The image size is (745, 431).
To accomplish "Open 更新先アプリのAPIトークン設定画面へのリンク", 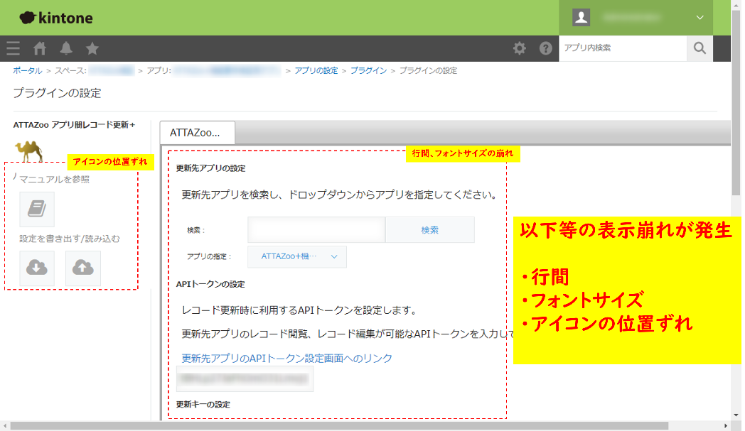I will 287,358.
